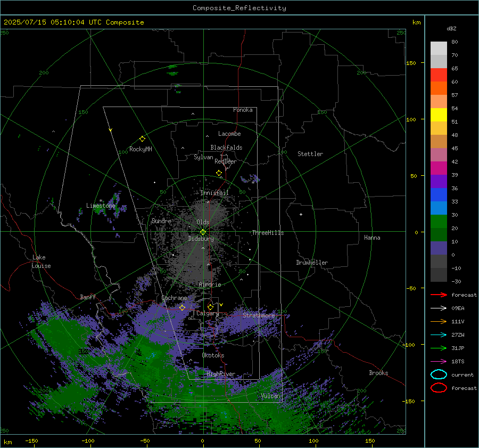Click the Ponoka label on the map
The height and width of the screenshot is (448, 479).
tap(243, 110)
